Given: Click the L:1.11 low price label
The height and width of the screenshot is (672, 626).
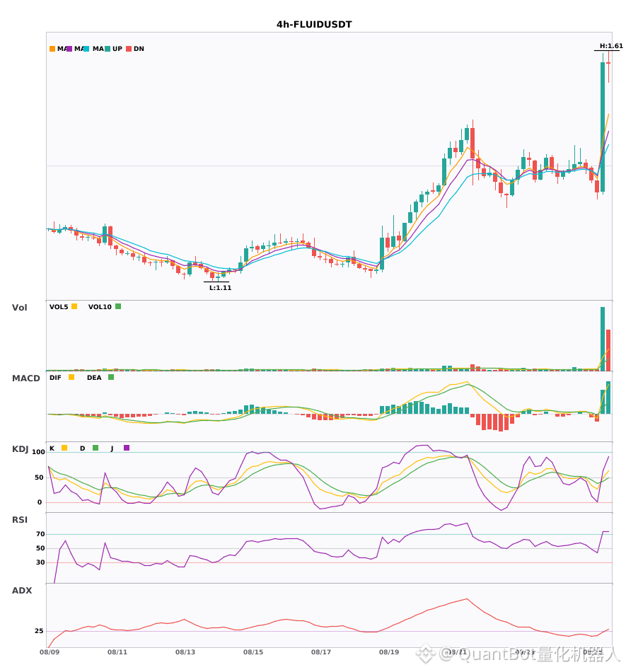Looking at the screenshot, I should coord(220,288).
